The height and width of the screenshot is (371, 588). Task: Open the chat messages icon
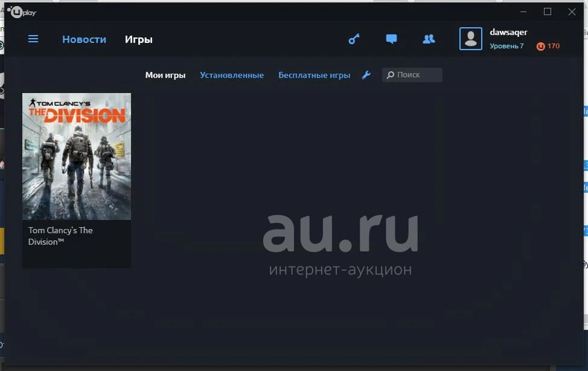(x=391, y=39)
